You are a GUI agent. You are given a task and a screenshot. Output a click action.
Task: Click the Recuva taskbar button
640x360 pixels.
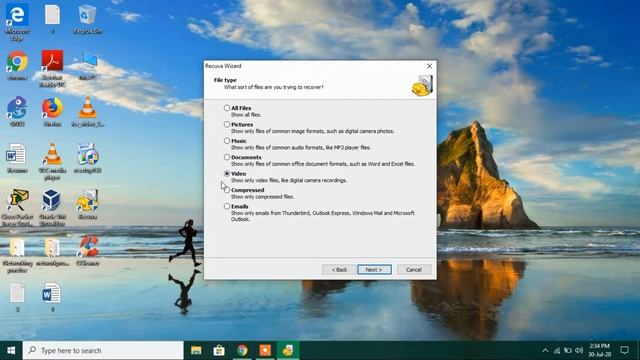288,351
